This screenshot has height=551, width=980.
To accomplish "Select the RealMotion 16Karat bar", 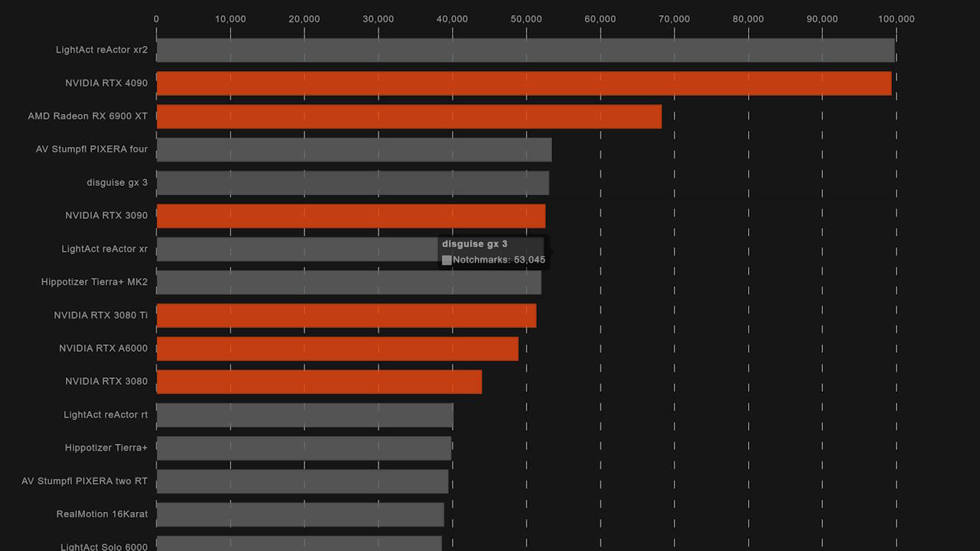I will (300, 514).
